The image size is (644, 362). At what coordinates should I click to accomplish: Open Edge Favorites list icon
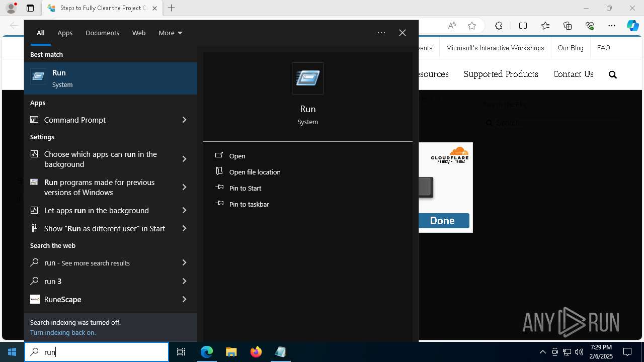tap(545, 26)
